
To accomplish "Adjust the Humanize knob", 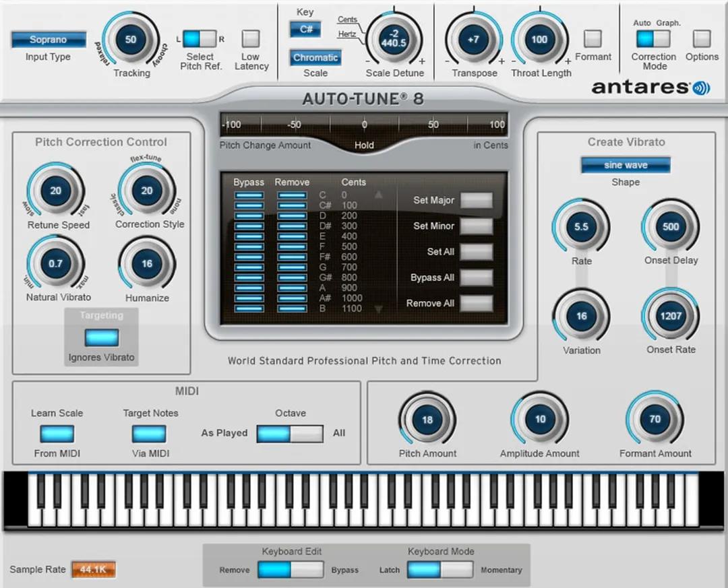I will click(x=146, y=265).
